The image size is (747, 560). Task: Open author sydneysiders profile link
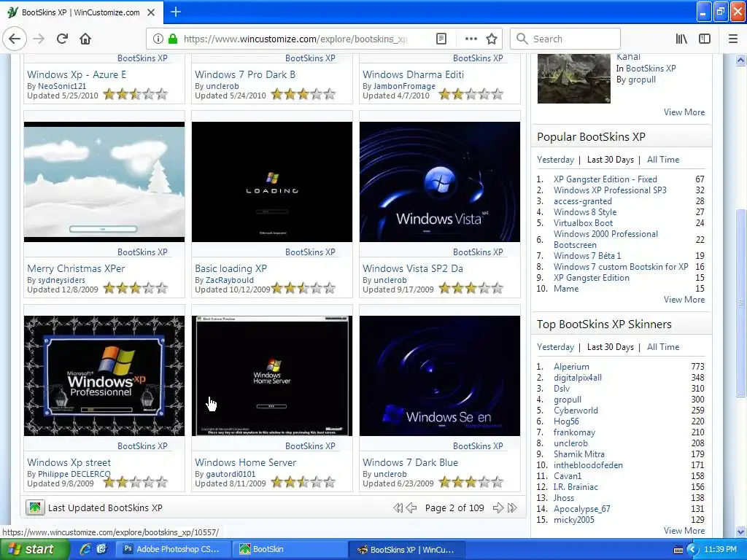[61, 280]
